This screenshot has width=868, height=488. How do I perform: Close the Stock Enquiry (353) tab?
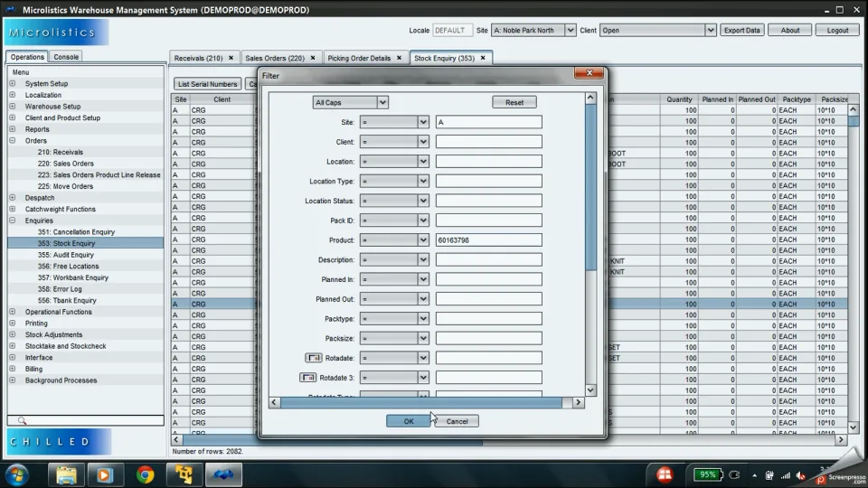tap(483, 58)
